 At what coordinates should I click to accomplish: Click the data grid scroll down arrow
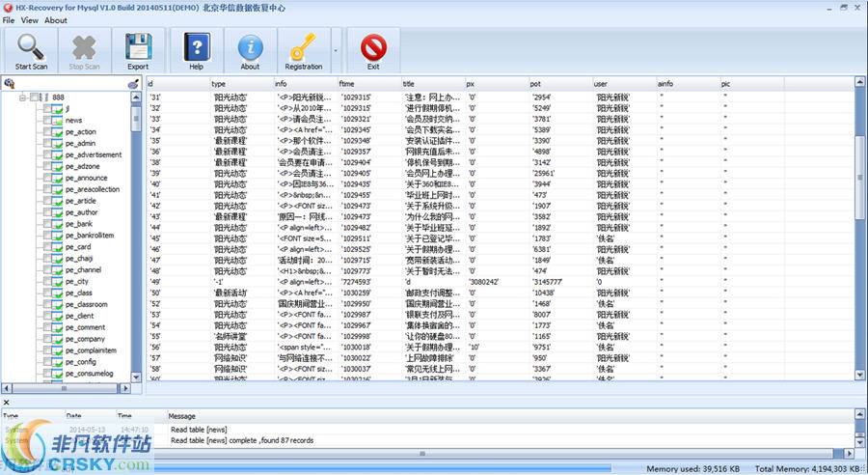pyautogui.click(x=859, y=375)
